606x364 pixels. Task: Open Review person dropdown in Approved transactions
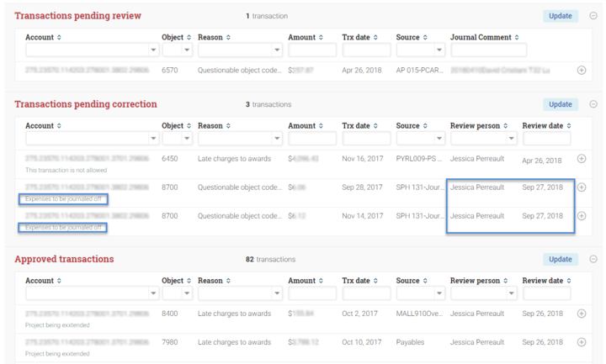512,293
